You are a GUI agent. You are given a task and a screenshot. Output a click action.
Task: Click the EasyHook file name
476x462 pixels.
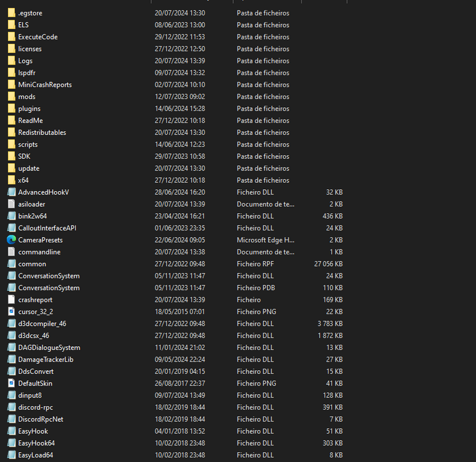[x=33, y=431]
